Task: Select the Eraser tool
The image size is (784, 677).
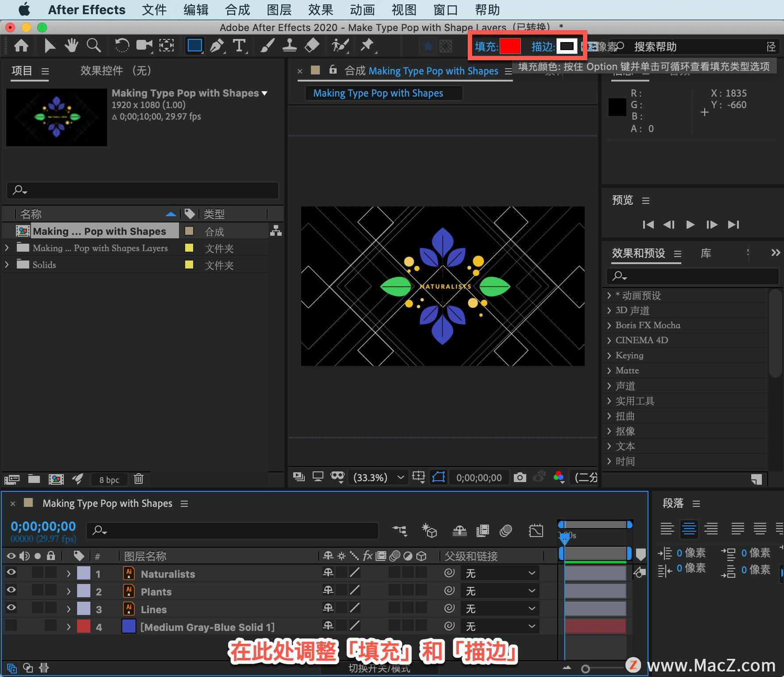Action: [312, 46]
